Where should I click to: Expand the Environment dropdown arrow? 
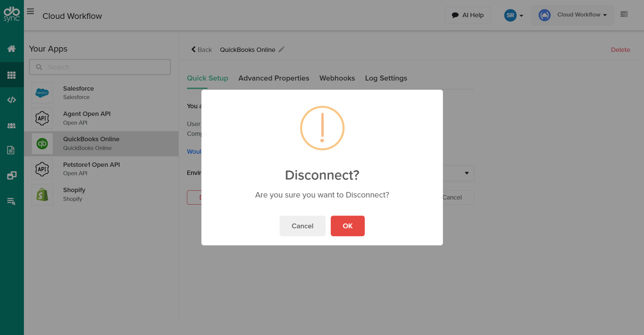point(466,173)
